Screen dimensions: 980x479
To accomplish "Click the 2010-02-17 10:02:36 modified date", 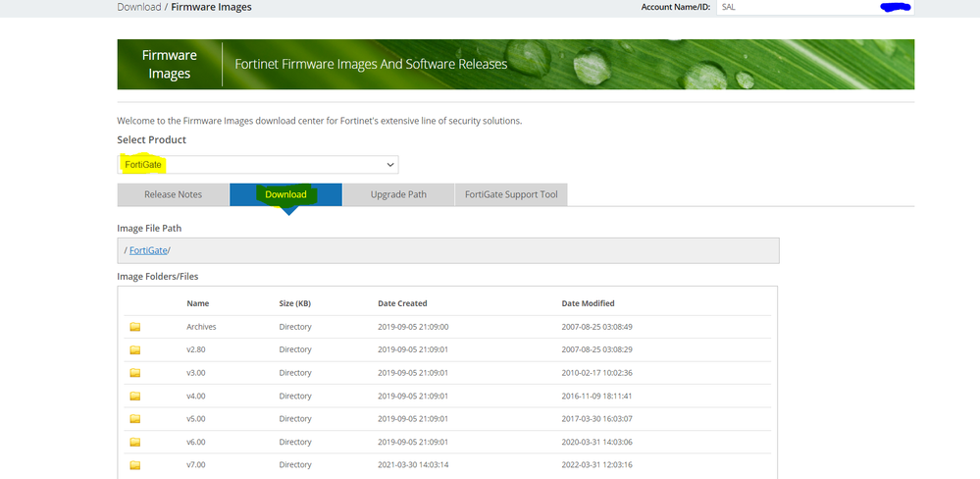I will coord(596,373).
